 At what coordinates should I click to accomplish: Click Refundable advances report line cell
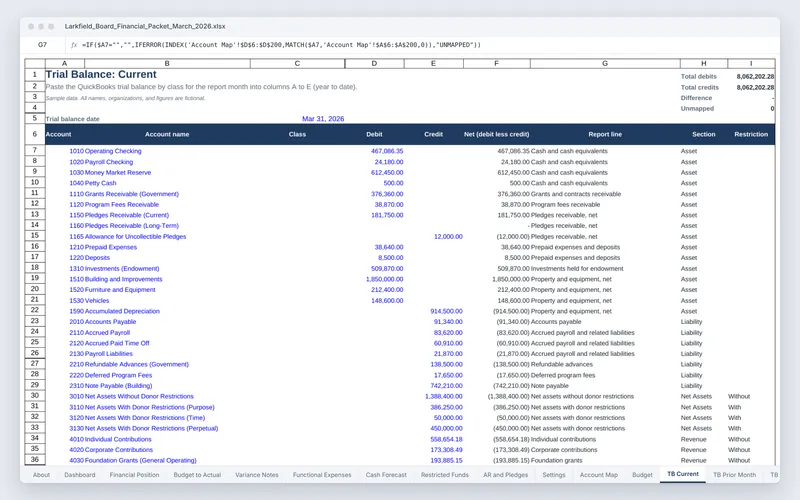(562, 364)
